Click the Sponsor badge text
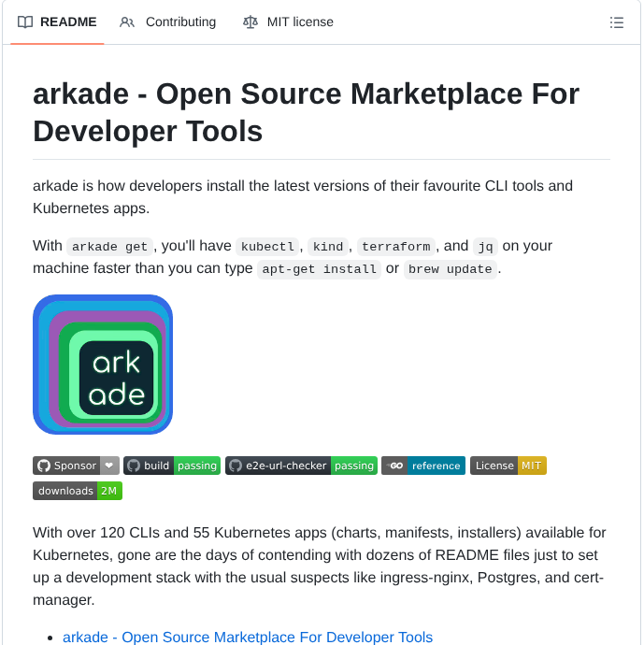Viewport: 644px width, 645px height. 75,466
